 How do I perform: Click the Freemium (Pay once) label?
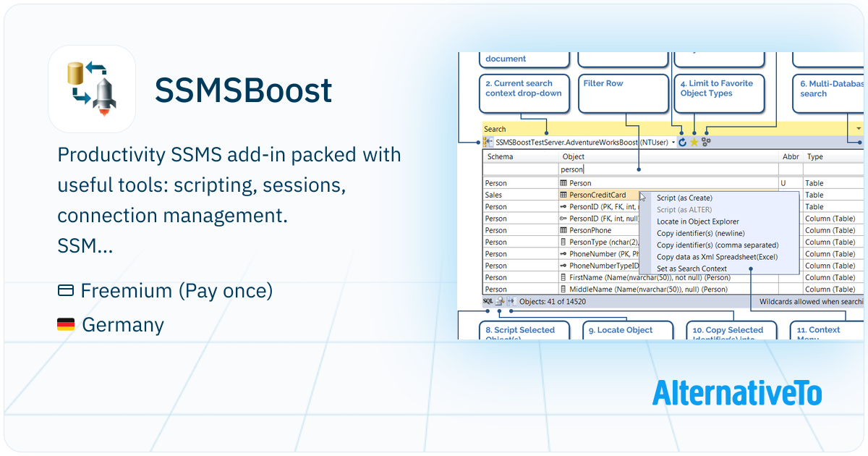176,291
